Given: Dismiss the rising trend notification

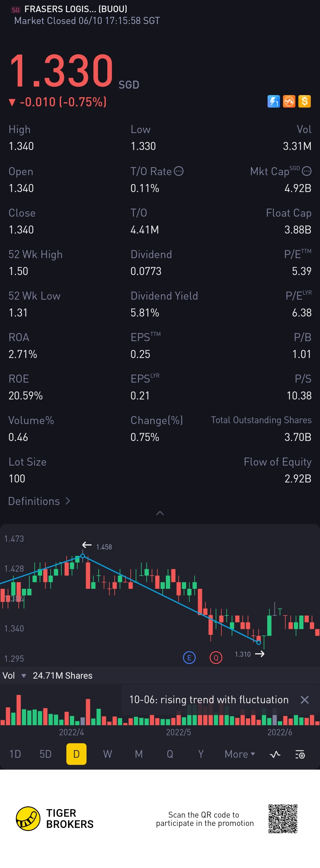Looking at the screenshot, I should click(x=305, y=700).
